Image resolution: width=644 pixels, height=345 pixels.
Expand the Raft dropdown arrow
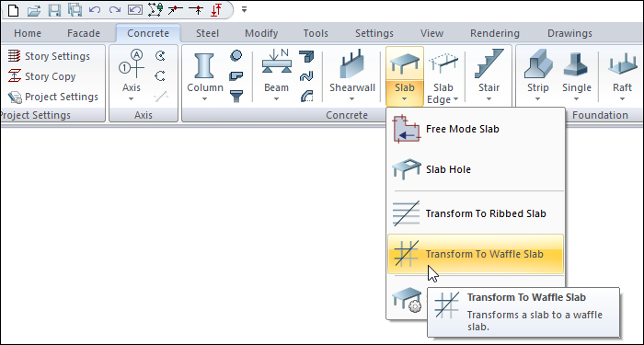tap(622, 98)
